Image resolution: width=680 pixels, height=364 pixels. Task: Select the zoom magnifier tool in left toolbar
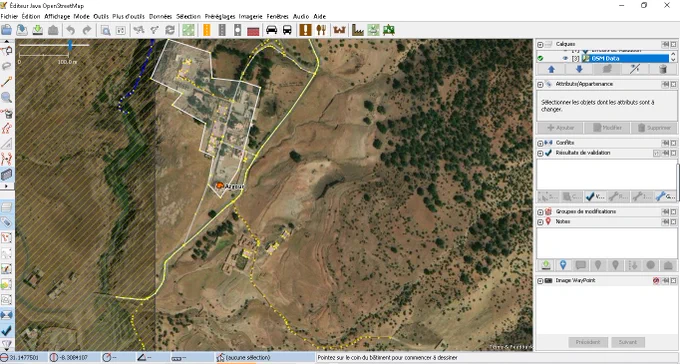tap(7, 97)
